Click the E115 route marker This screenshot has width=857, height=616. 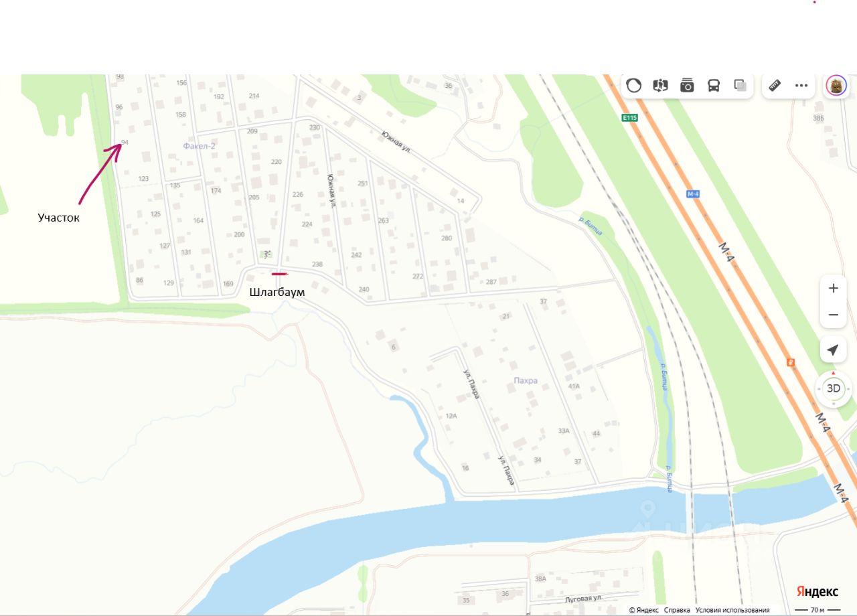point(630,118)
